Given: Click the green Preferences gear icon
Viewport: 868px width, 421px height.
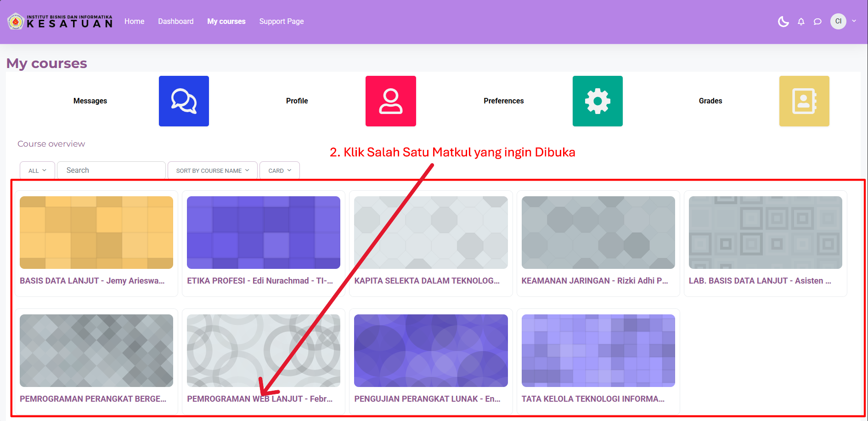Looking at the screenshot, I should pyautogui.click(x=597, y=101).
